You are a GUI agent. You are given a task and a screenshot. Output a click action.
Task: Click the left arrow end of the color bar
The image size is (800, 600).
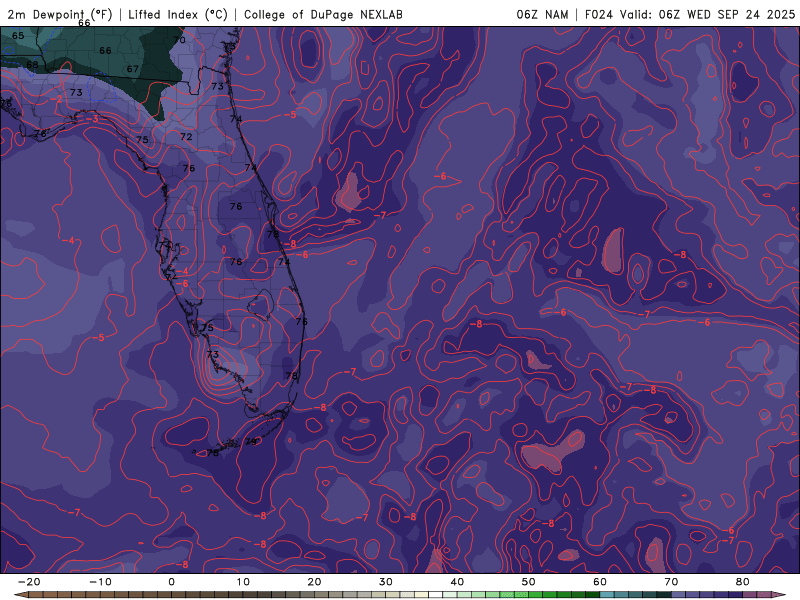click(x=21, y=595)
